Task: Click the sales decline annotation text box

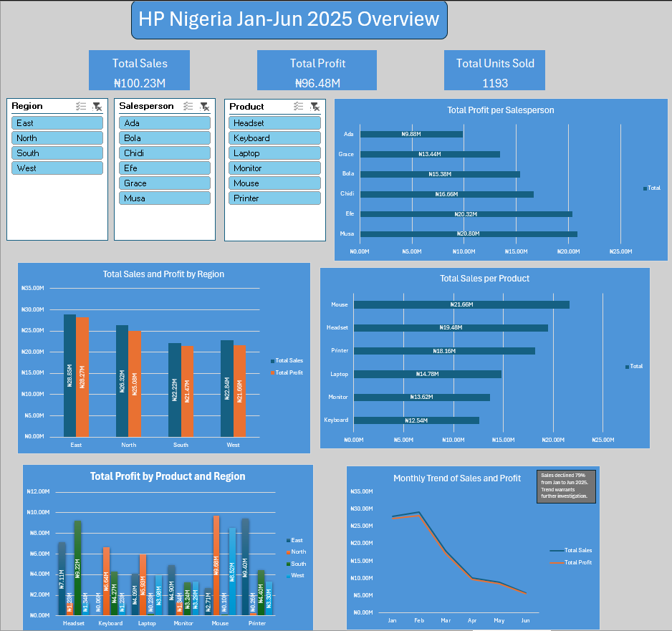Action: pos(566,486)
